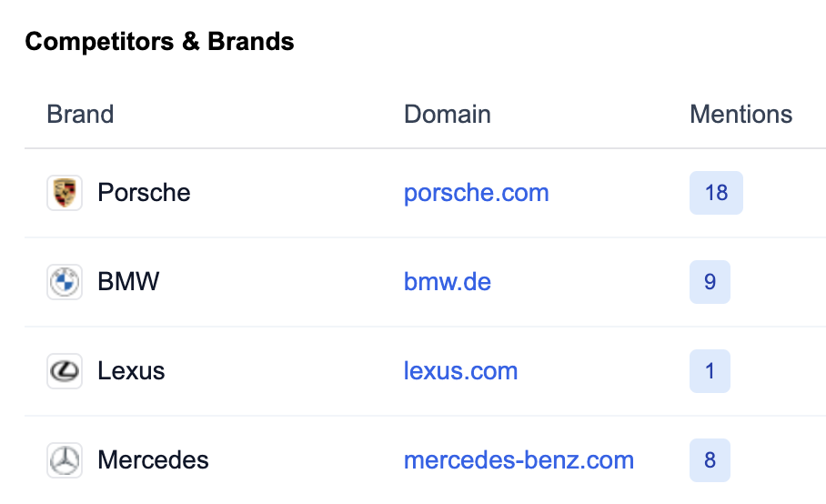This screenshot has height=504, width=826.
Task: Click the Mercedes star logo icon
Action: pyautogui.click(x=65, y=460)
